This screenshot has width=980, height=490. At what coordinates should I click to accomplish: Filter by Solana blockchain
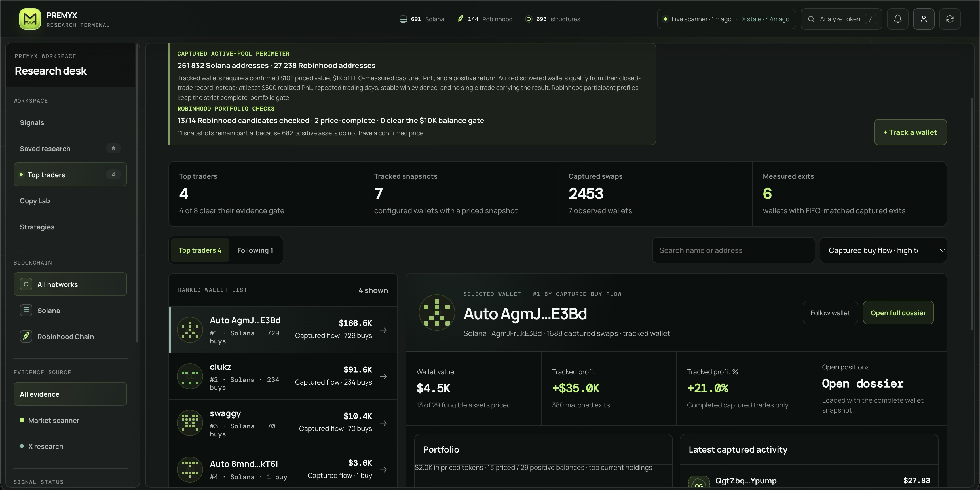pos(70,311)
